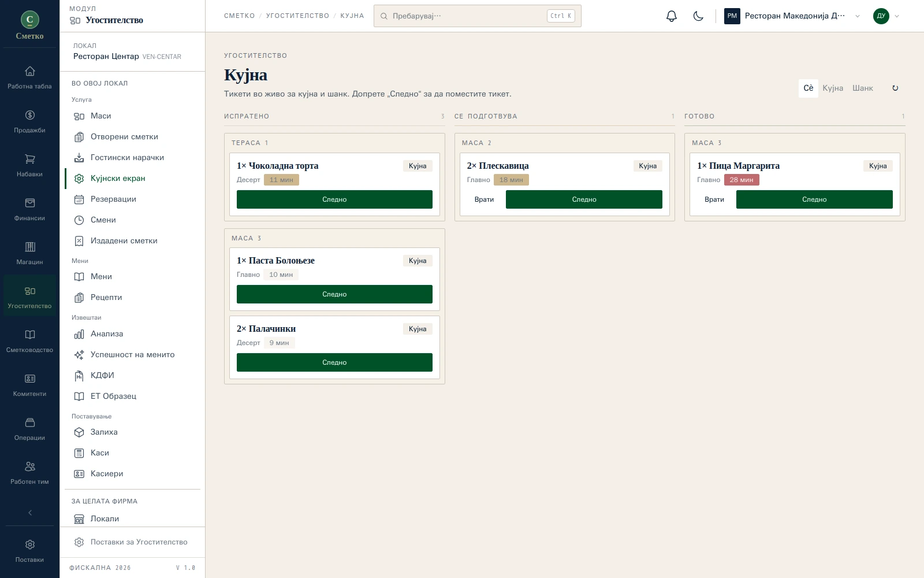This screenshot has width=924, height=578.
Task: Focus the Пребарувај search field
Action: 478,16
